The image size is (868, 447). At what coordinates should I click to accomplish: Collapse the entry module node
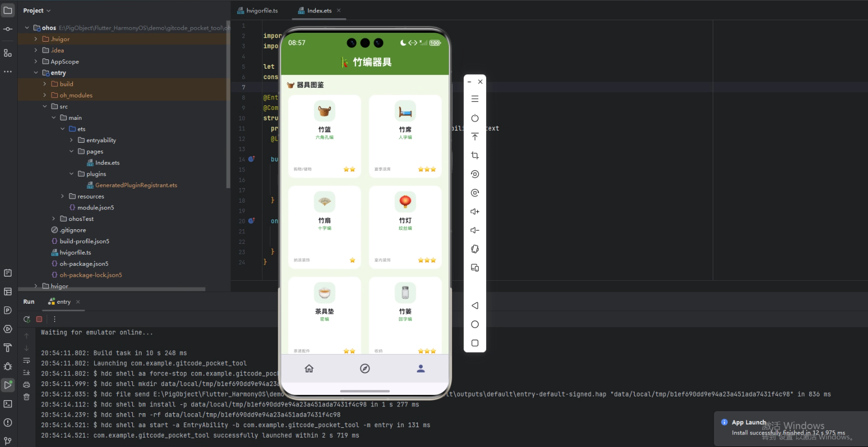click(x=35, y=73)
